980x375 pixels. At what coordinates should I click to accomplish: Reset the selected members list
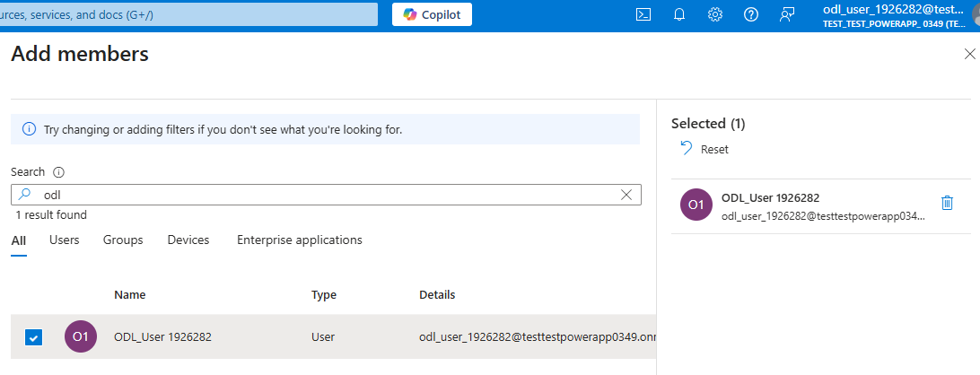pos(704,149)
